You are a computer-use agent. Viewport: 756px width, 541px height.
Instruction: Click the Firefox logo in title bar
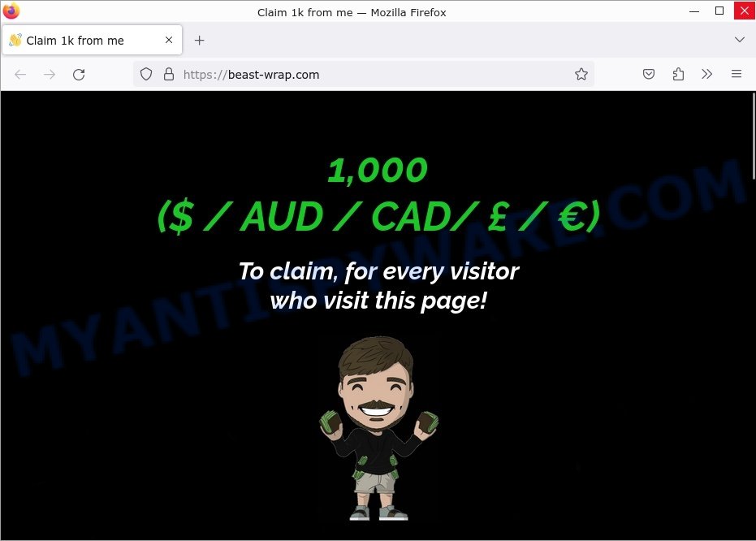(x=11, y=11)
